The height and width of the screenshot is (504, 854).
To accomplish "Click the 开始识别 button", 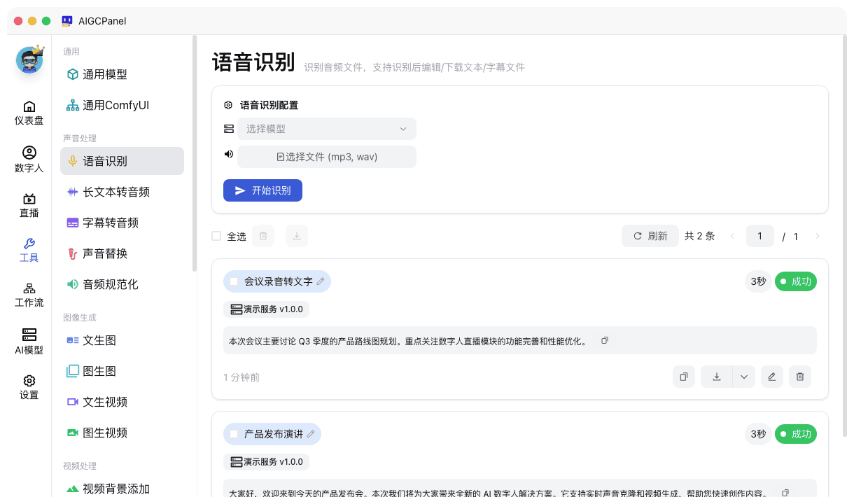I will pos(262,190).
